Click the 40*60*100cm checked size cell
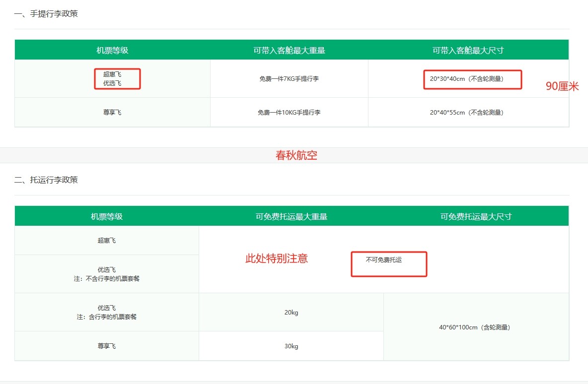The width and height of the screenshot is (588, 384). (x=475, y=327)
